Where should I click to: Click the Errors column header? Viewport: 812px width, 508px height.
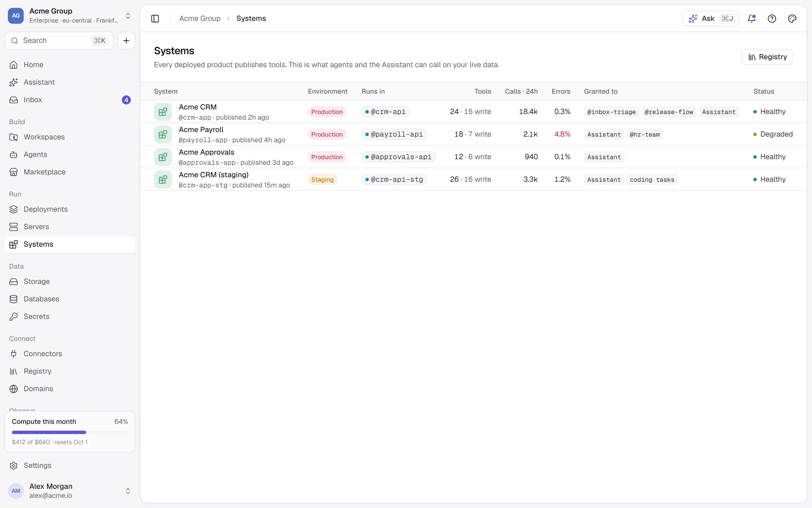point(561,91)
